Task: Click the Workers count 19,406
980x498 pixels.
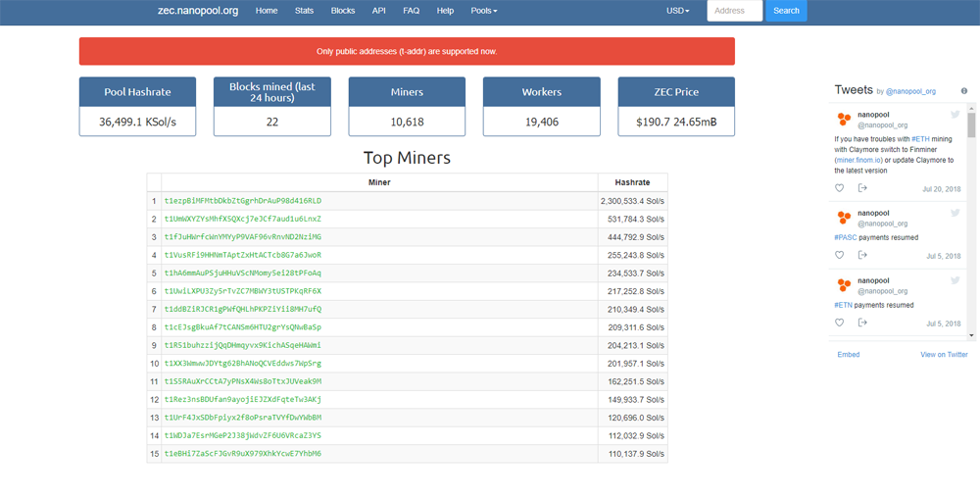Action: click(x=541, y=122)
